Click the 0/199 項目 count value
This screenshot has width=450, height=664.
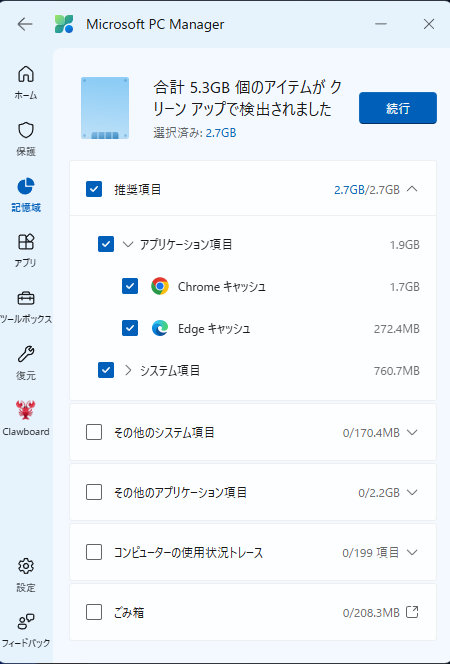coord(370,552)
